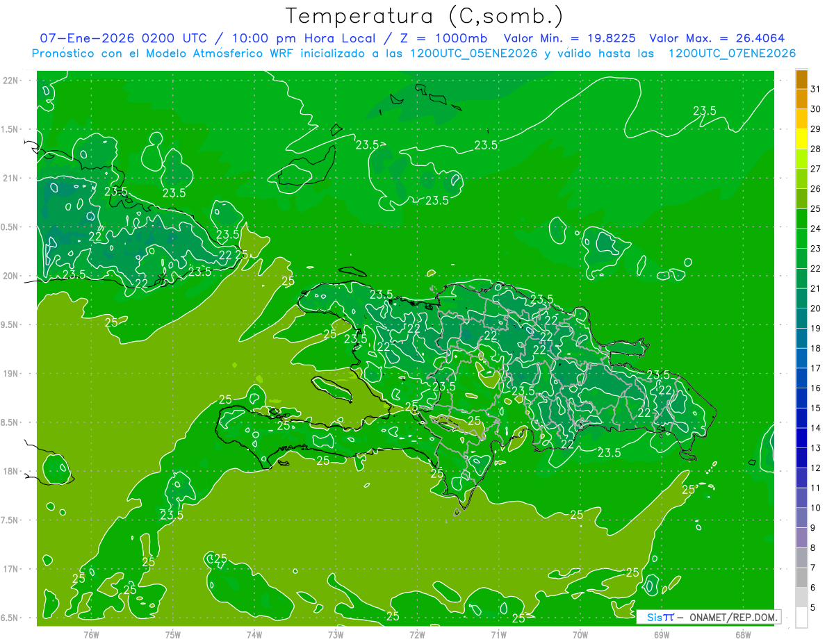This screenshot has width=834, height=644.
Task: Click the latitude axis label "22N"
Action: [x=10, y=80]
